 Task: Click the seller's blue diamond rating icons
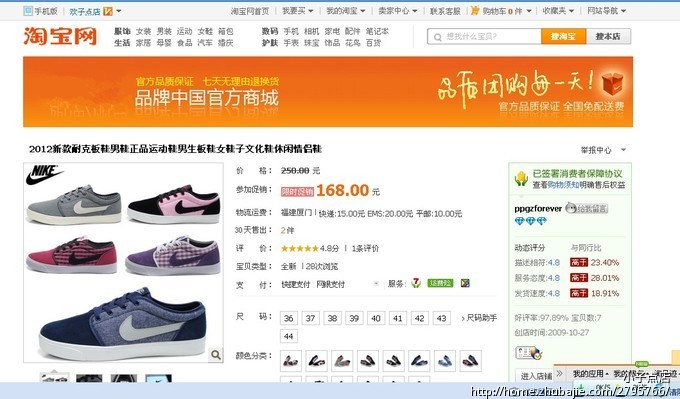[x=530, y=221]
